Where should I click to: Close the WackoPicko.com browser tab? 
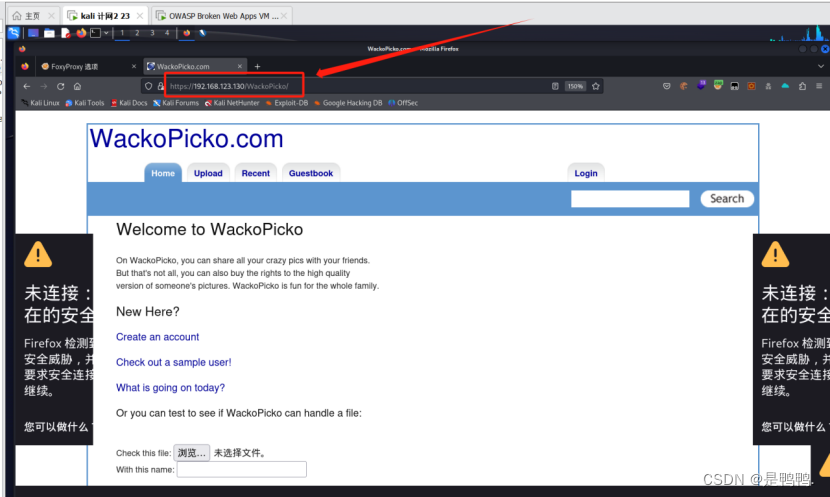click(x=240, y=66)
